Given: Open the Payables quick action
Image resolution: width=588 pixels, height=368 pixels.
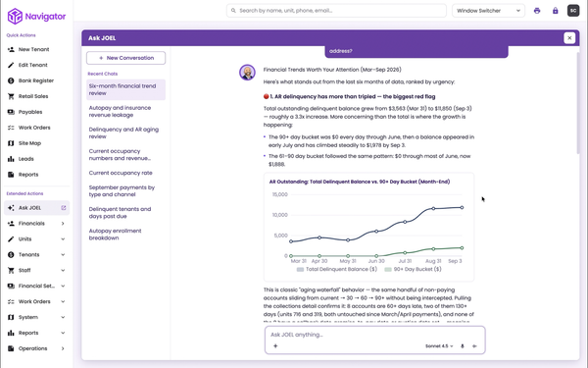Looking at the screenshot, I should 37,112.
